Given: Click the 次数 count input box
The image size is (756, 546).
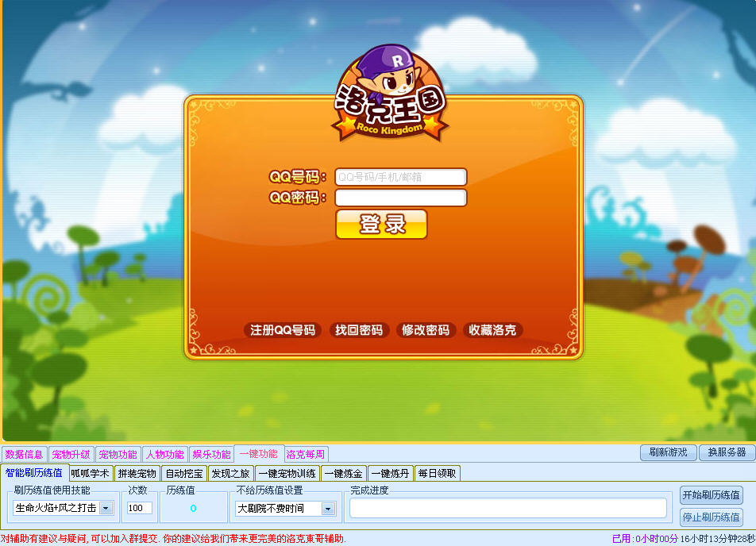Looking at the screenshot, I should (139, 508).
